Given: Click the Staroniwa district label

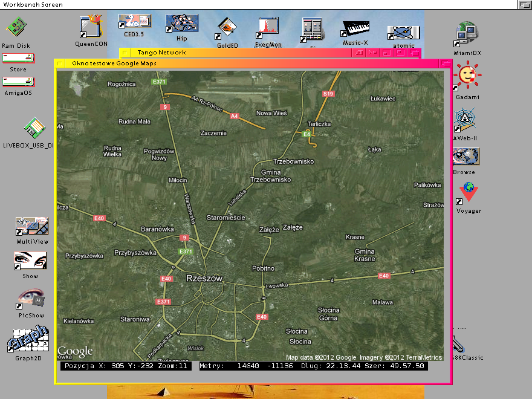Looking at the screenshot, I should click(x=135, y=319).
